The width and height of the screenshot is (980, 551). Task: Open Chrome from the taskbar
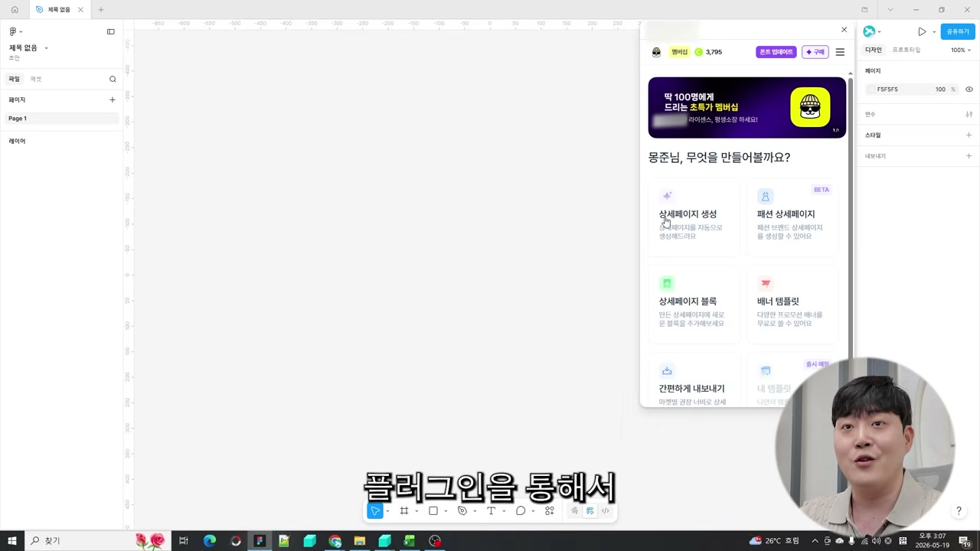coord(335,541)
